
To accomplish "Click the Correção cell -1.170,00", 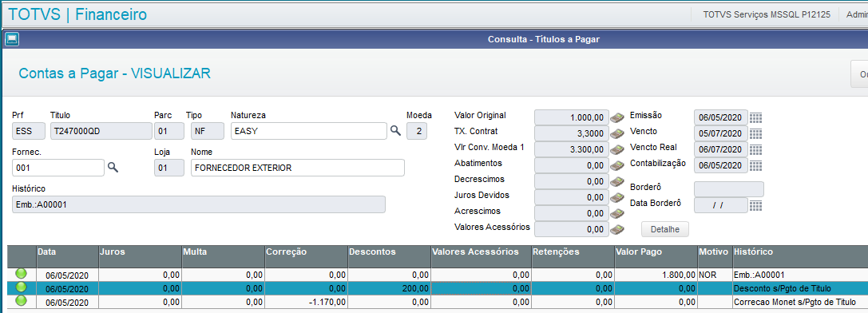I will coord(306,302).
